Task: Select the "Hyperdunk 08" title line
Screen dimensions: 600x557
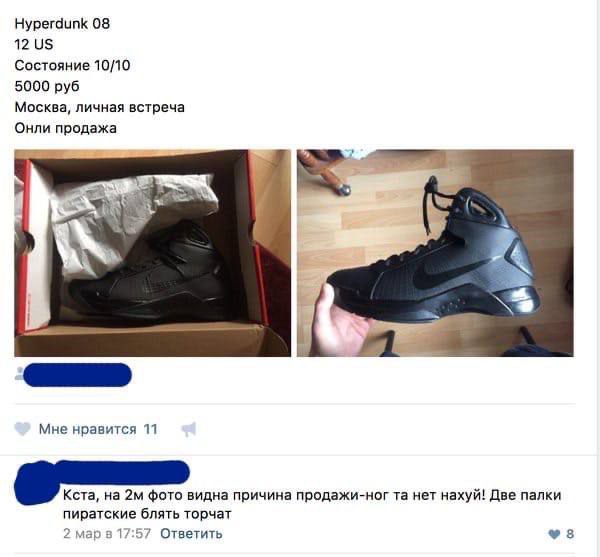Action: [x=62, y=24]
